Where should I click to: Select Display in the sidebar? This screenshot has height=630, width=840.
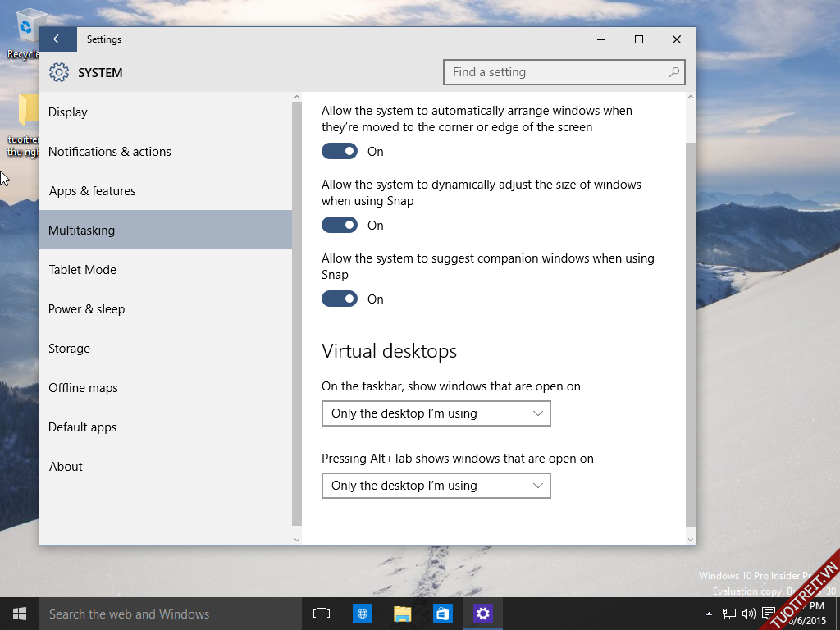pyautogui.click(x=68, y=112)
